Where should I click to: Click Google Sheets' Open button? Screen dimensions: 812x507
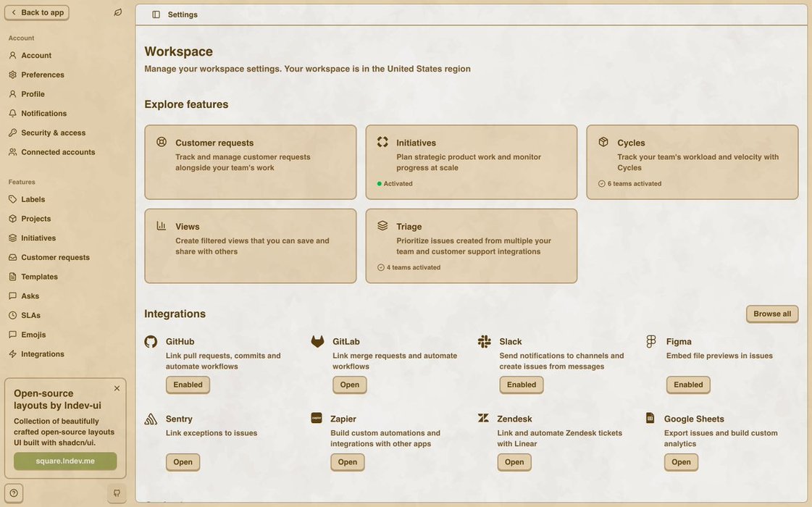681,462
